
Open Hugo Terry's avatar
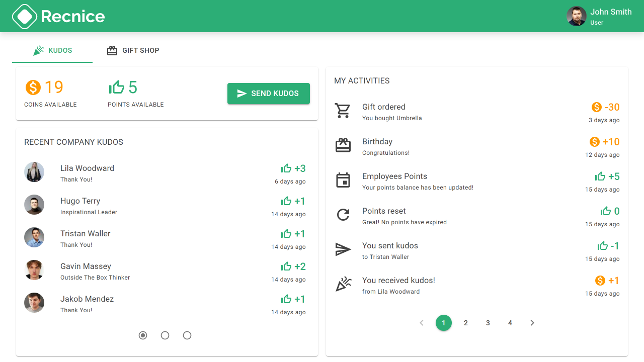coord(34,205)
